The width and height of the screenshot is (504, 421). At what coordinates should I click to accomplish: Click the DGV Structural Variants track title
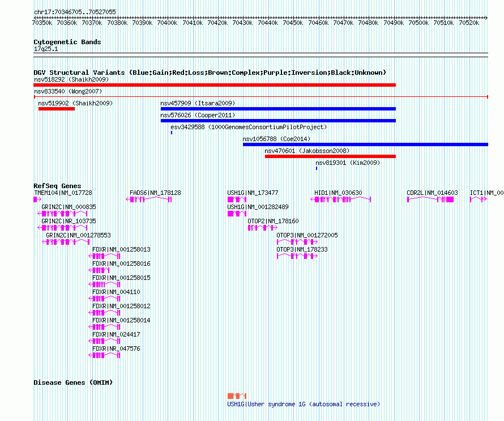210,73
